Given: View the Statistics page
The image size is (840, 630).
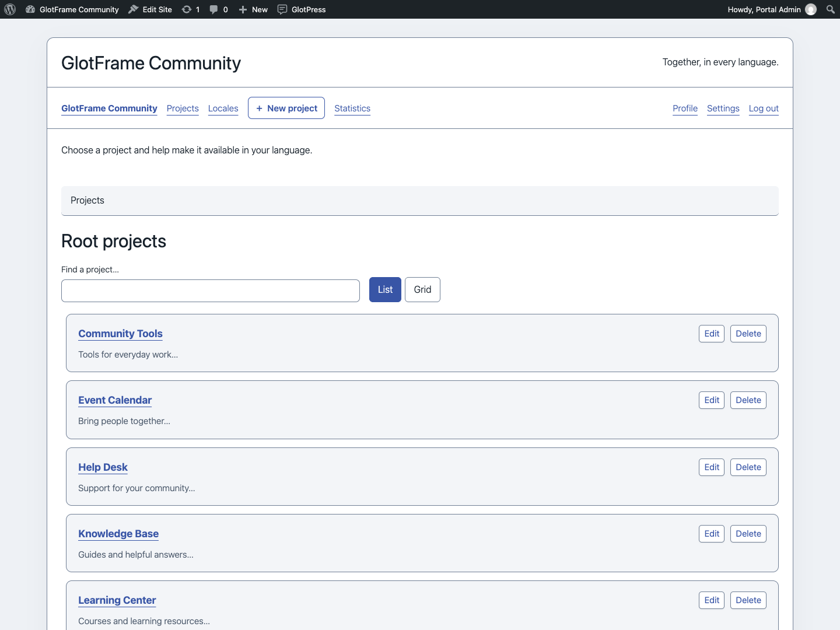Looking at the screenshot, I should coord(352,108).
